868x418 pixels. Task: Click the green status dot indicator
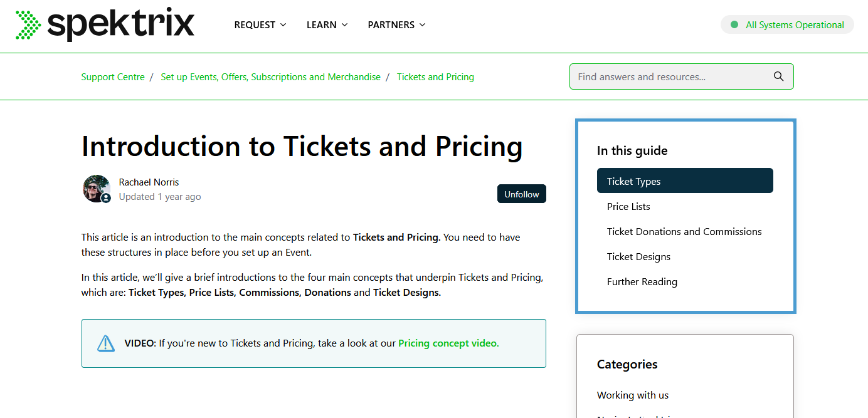click(734, 25)
